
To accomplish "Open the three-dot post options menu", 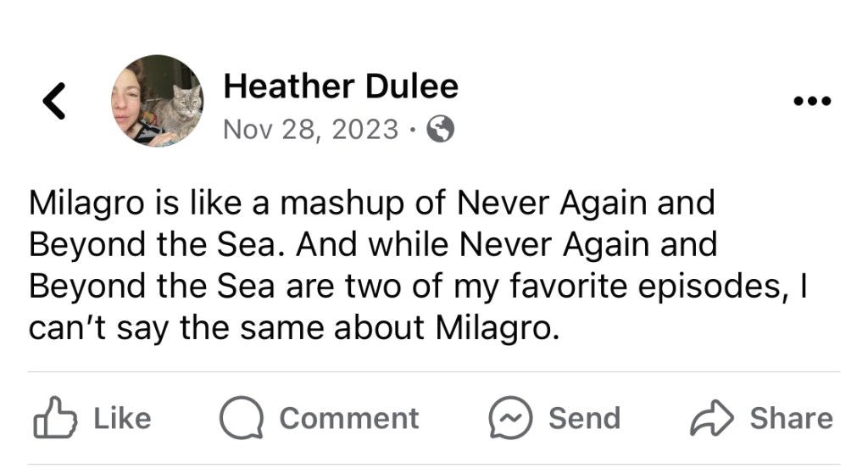I will [812, 102].
